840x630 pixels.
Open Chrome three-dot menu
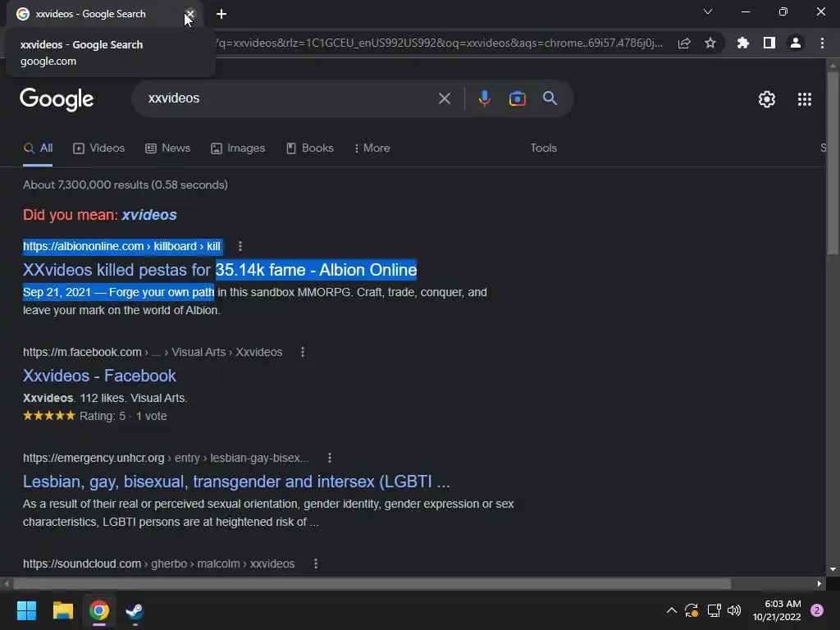[x=822, y=43]
